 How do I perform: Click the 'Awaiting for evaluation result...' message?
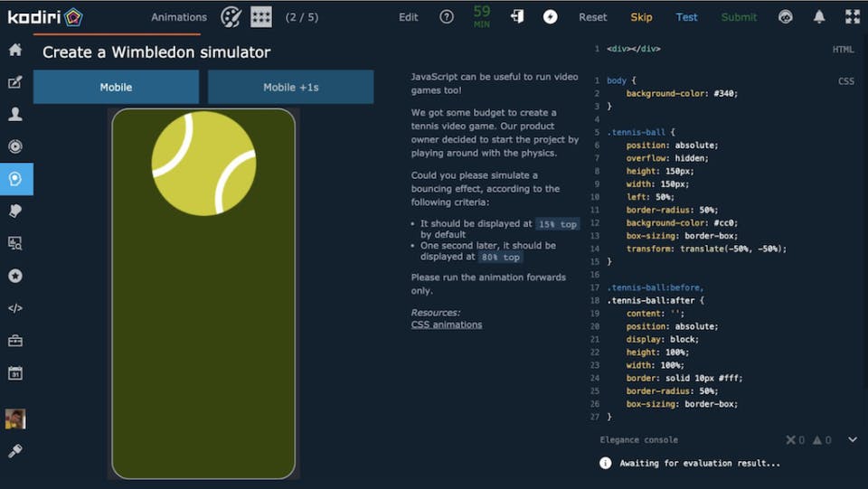[700, 463]
